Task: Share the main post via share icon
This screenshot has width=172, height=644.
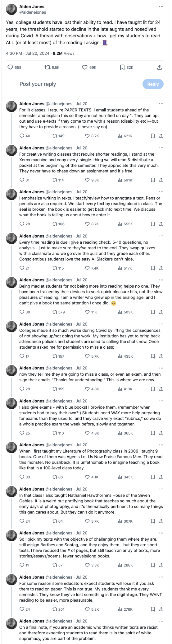Action: coord(160,67)
